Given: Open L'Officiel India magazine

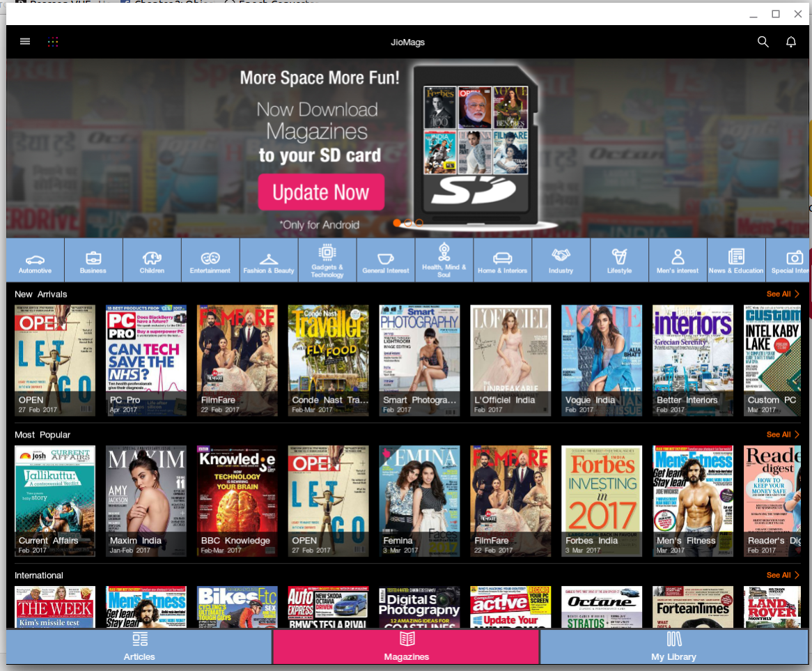Looking at the screenshot, I should pos(510,360).
